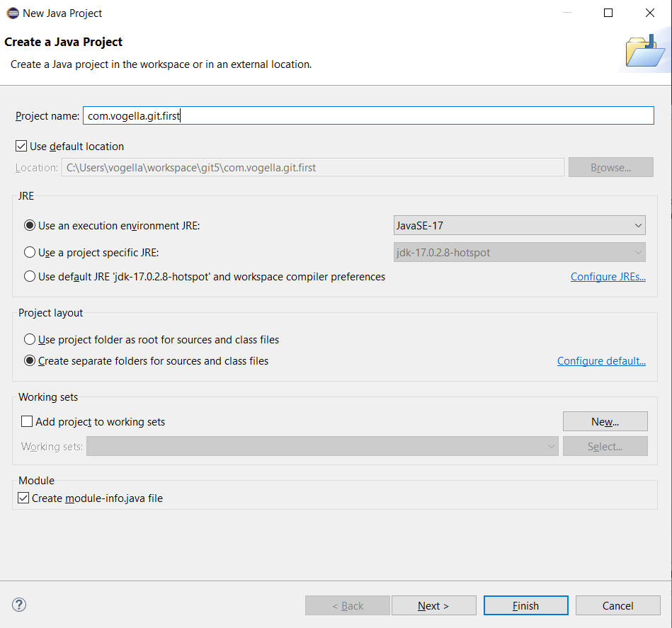Click inside the Project name field
The height and width of the screenshot is (628, 672).
tap(283, 115)
